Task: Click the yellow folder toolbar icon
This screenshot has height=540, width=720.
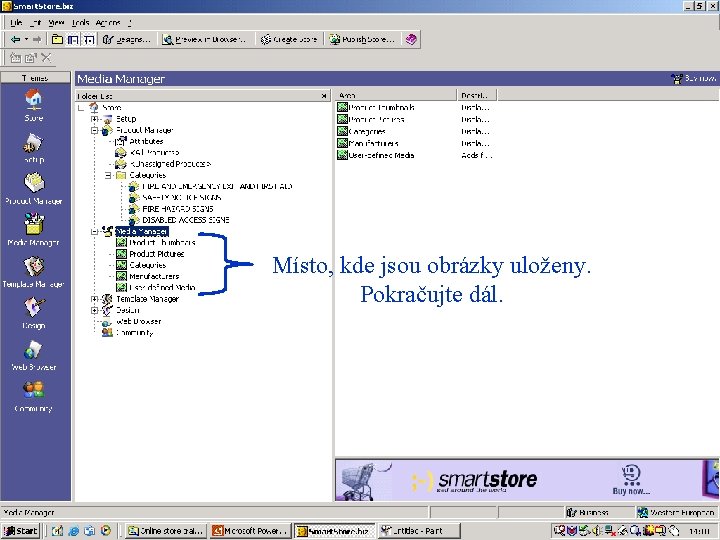Action: [x=57, y=39]
